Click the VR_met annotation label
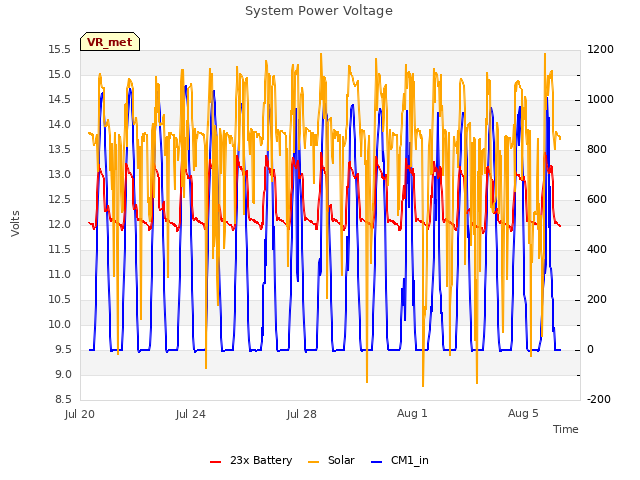 (x=110, y=42)
